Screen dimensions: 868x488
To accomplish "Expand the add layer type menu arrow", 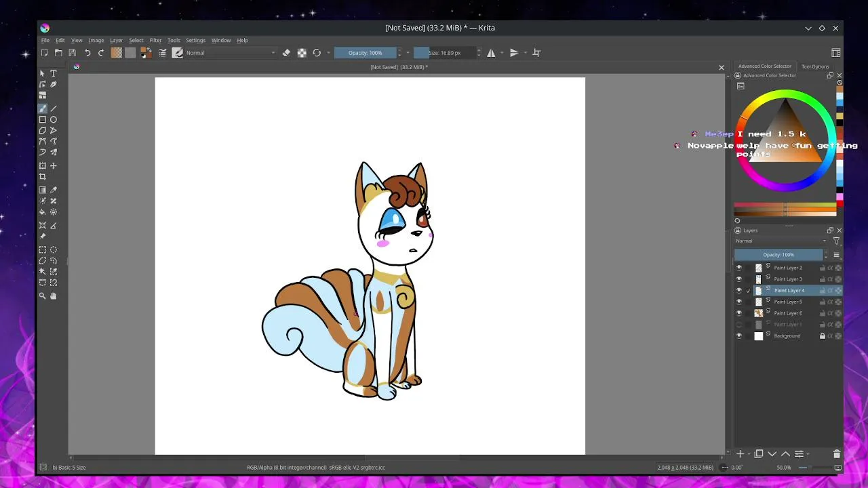I will [749, 454].
